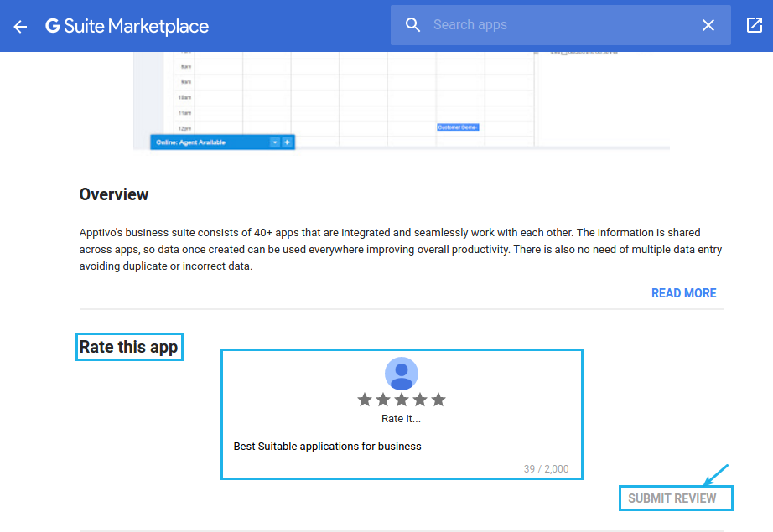Image resolution: width=773 pixels, height=532 pixels.
Task: Click inside the review text field
Action: (401, 446)
